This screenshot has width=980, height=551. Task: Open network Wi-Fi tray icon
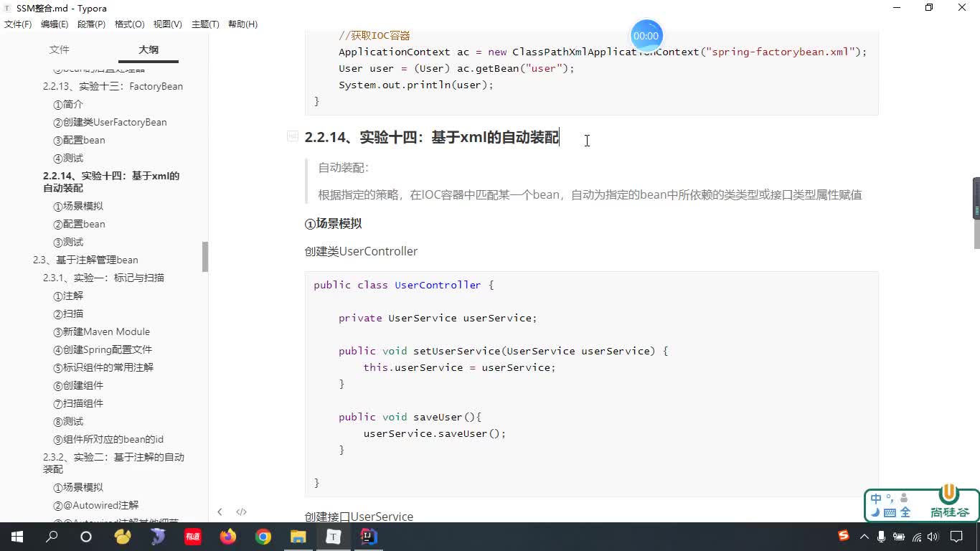917,537
